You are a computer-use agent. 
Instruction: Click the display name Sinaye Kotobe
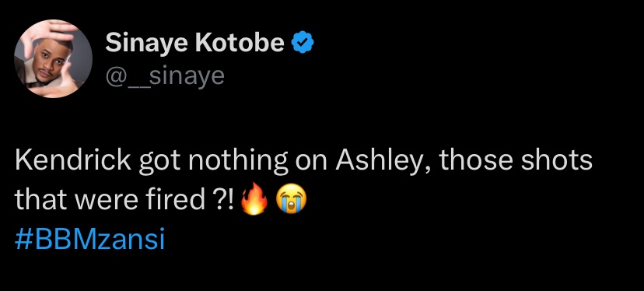(x=194, y=43)
